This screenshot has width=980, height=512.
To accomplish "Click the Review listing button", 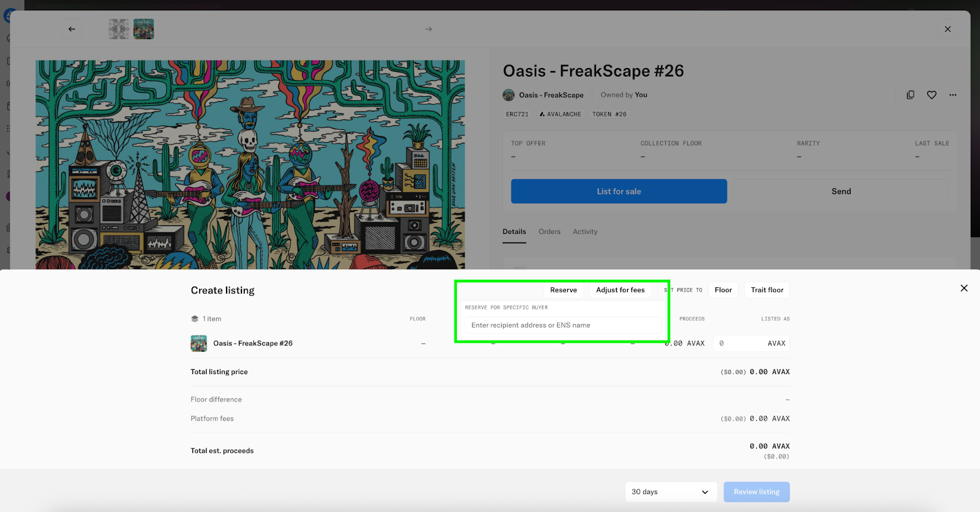I will coord(756,492).
